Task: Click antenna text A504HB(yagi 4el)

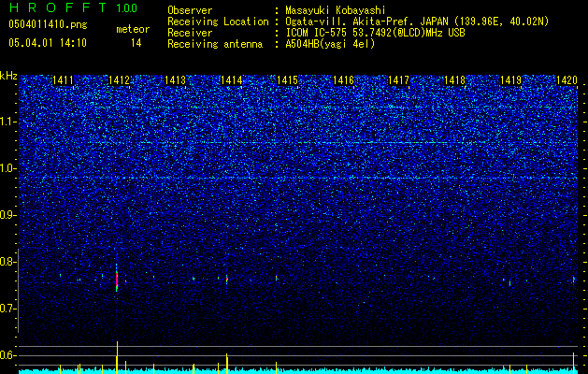Action: (330, 44)
